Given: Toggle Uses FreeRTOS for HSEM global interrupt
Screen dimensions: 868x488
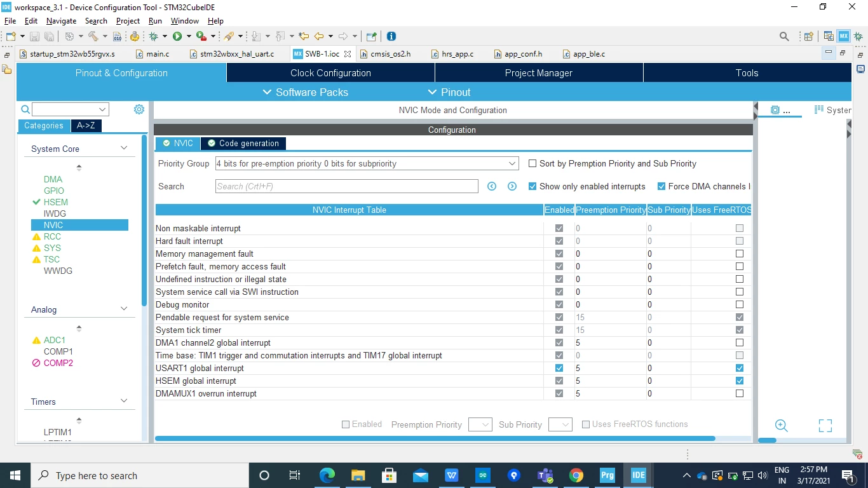Looking at the screenshot, I should (740, 381).
